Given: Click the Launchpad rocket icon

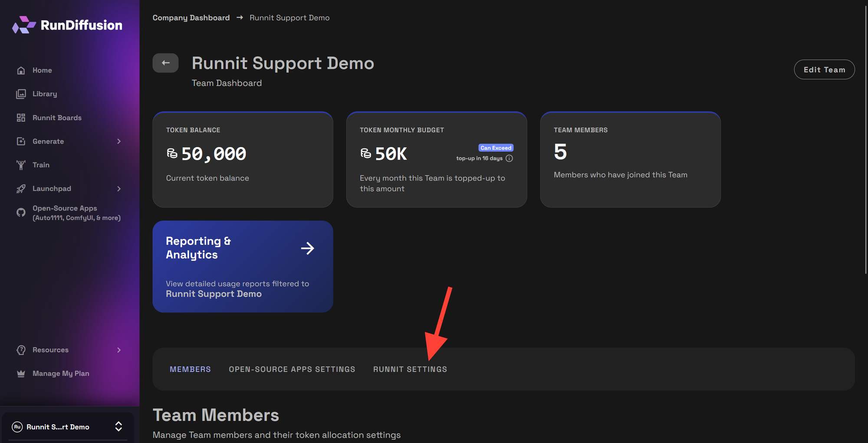Looking at the screenshot, I should tap(21, 189).
